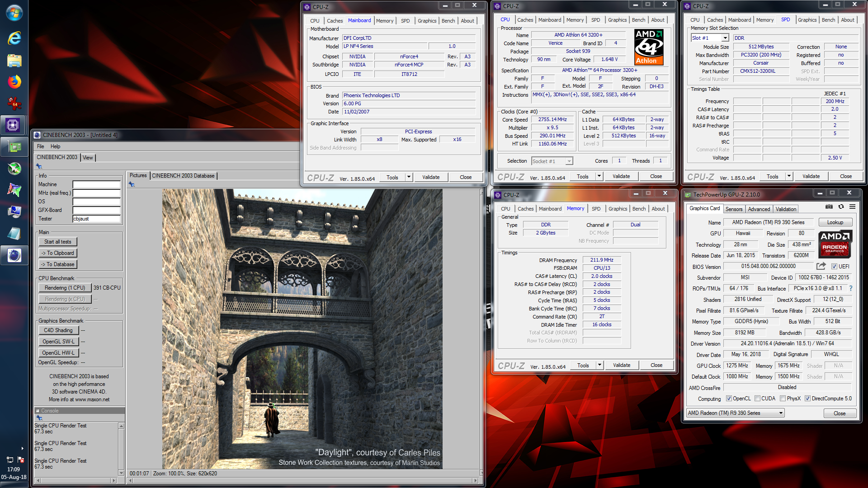Open the Windows Start menu orb
This screenshot has height=488, width=868.
tap(14, 13)
